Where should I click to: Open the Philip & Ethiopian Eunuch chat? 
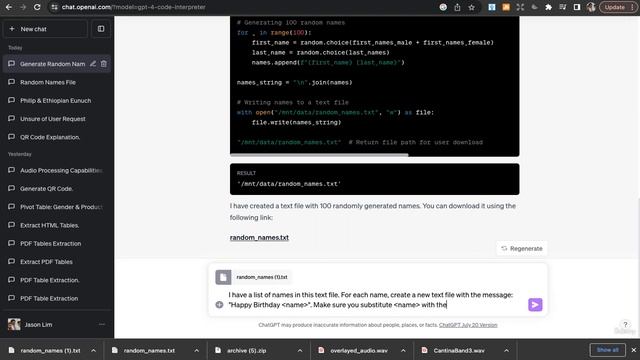click(57, 100)
